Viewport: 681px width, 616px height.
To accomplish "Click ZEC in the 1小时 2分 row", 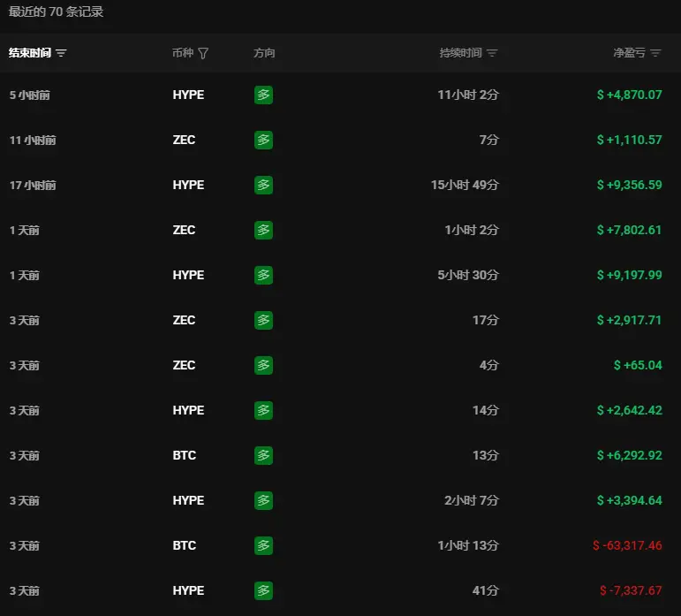I will [x=184, y=231].
